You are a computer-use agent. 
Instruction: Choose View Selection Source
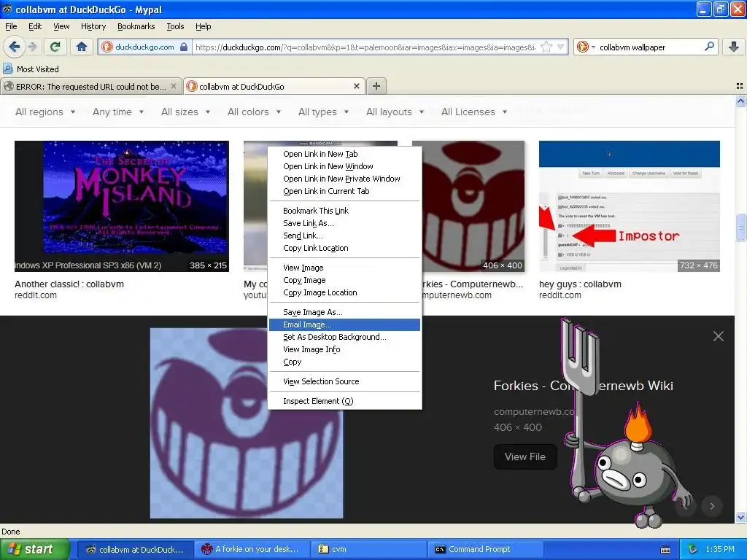coord(344,381)
